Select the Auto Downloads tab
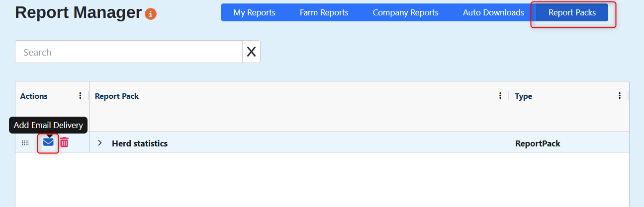Viewport: 644px width, 207px height. point(493,12)
